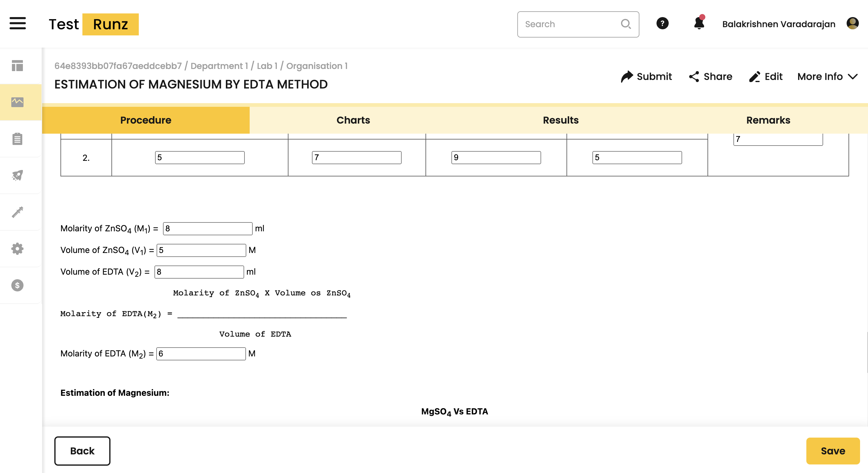Click the Molarity of EDTA (M2) input
The height and width of the screenshot is (473, 868).
[x=201, y=353]
